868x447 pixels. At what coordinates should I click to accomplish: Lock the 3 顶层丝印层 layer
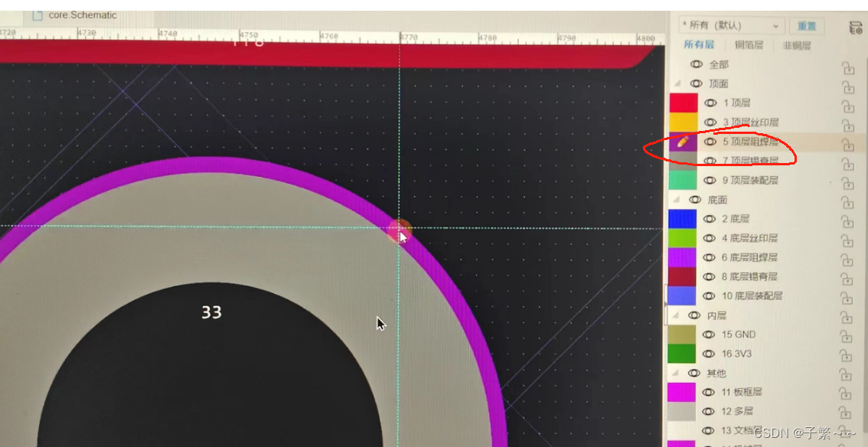coord(847,126)
